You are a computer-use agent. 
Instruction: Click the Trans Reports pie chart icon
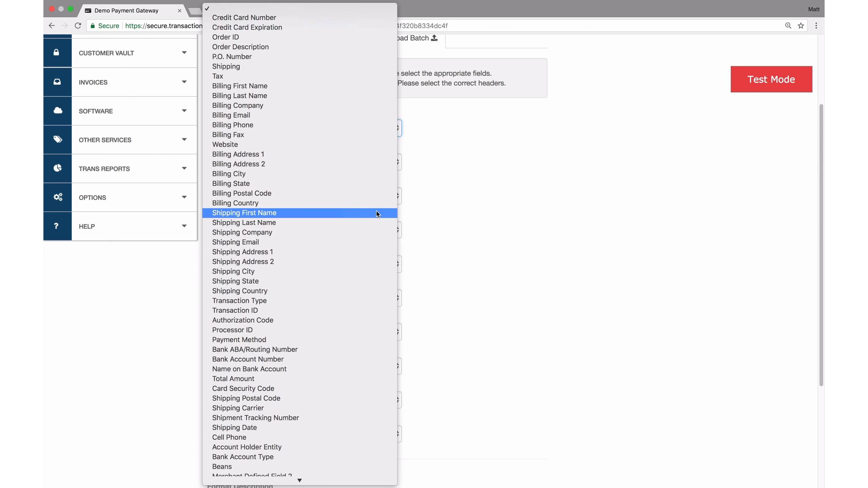click(x=57, y=168)
